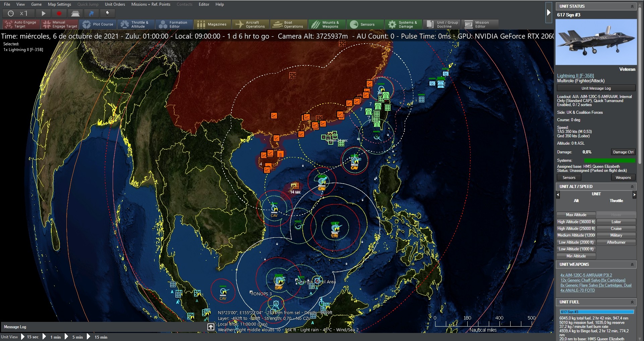Open the Map Settings menu
The width and height of the screenshot is (644, 341).
coord(59,4)
